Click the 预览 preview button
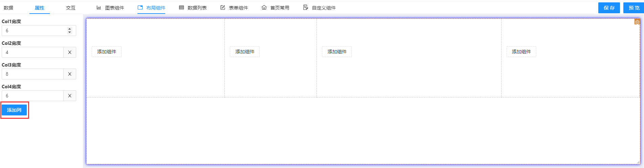This screenshot has height=168, width=644. click(634, 8)
